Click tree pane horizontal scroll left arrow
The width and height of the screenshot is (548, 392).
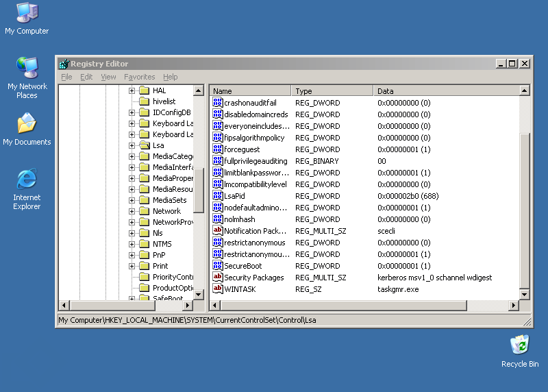(64, 305)
